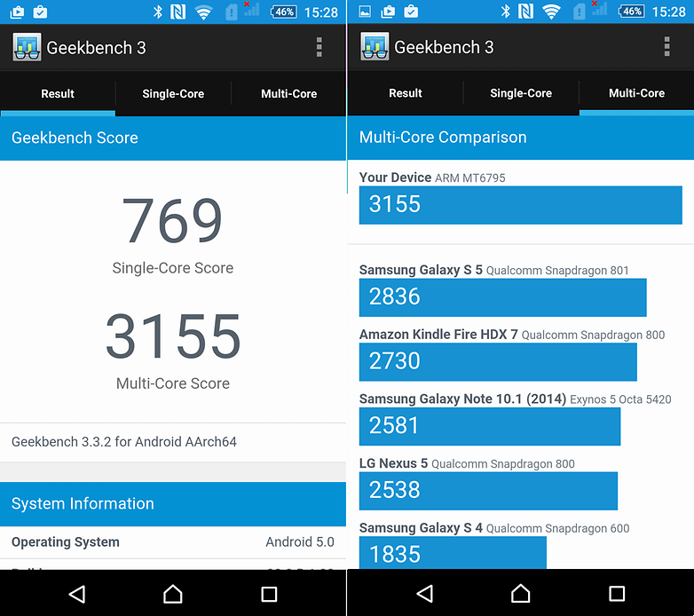The width and height of the screenshot is (694, 616).
Task: Tap Samsung Galaxy S 5 2836 bar
Action: click(503, 297)
